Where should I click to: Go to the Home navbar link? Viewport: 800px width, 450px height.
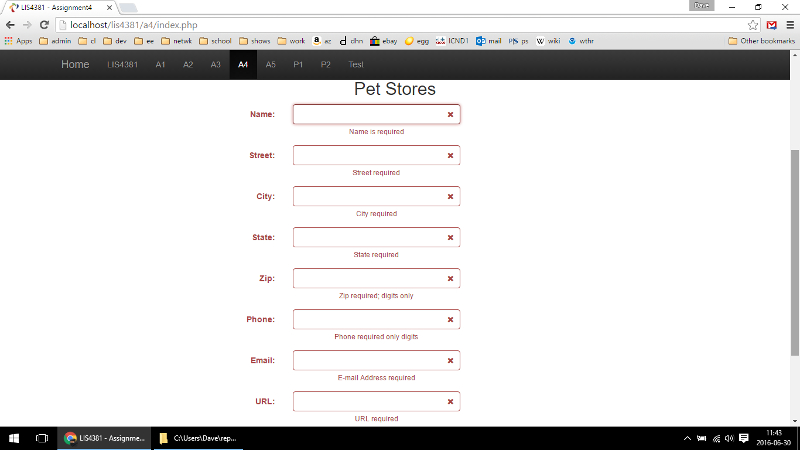click(x=75, y=64)
